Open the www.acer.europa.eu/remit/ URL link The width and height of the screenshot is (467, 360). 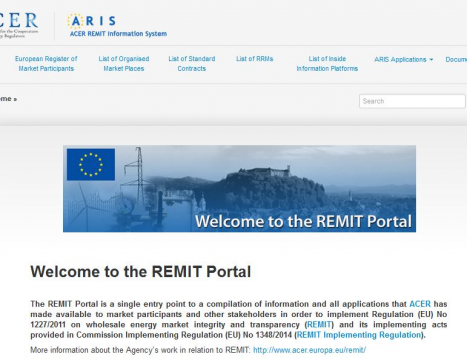(309, 350)
